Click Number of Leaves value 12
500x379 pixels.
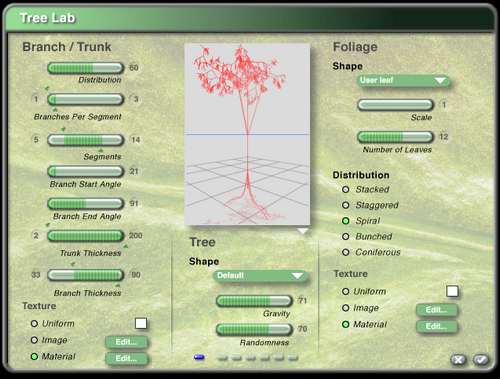coord(444,137)
